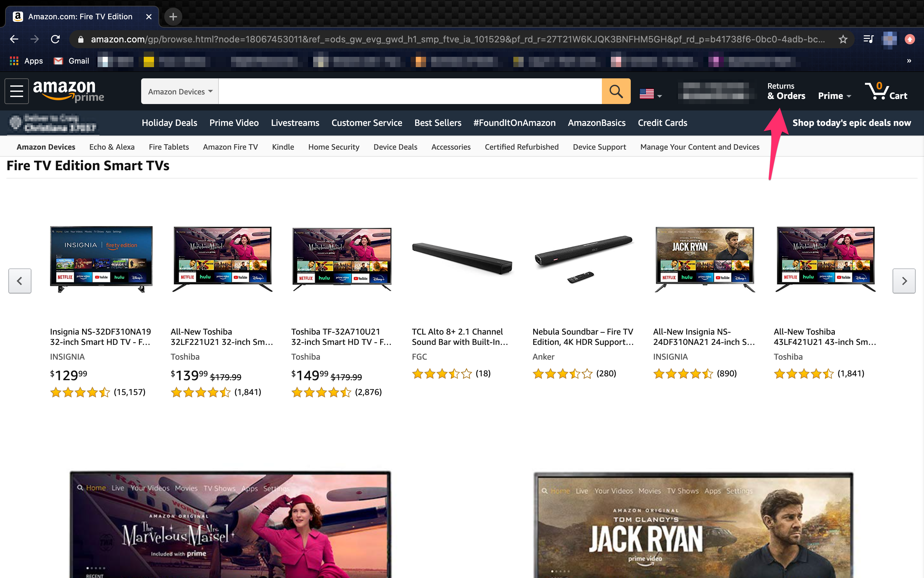Click carousel previous arrow button
This screenshot has width=924, height=578.
click(20, 281)
